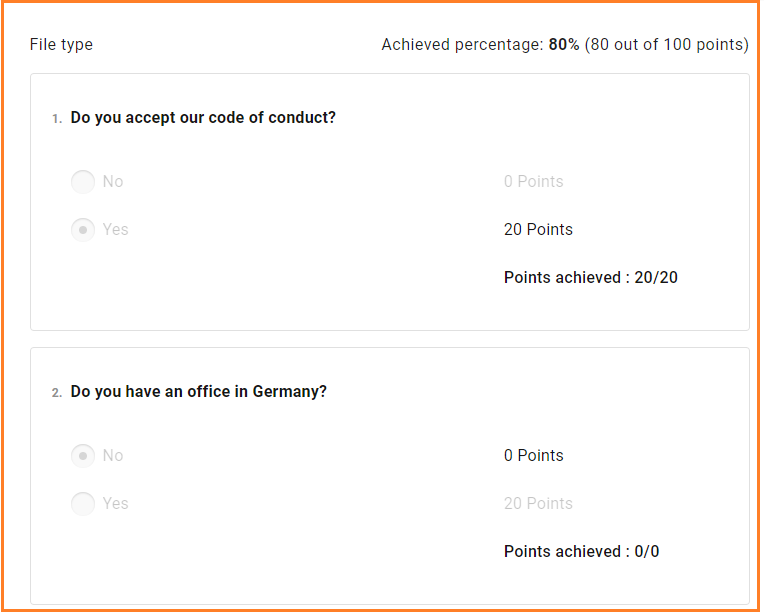The image size is (764, 613).
Task: Click "20 Points" in the code of conduct question
Action: (538, 229)
